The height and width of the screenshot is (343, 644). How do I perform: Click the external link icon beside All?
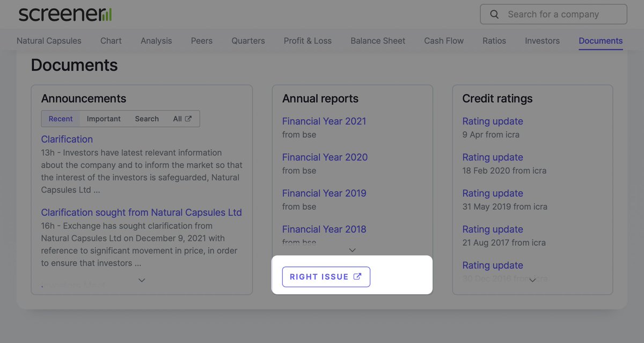tap(188, 119)
